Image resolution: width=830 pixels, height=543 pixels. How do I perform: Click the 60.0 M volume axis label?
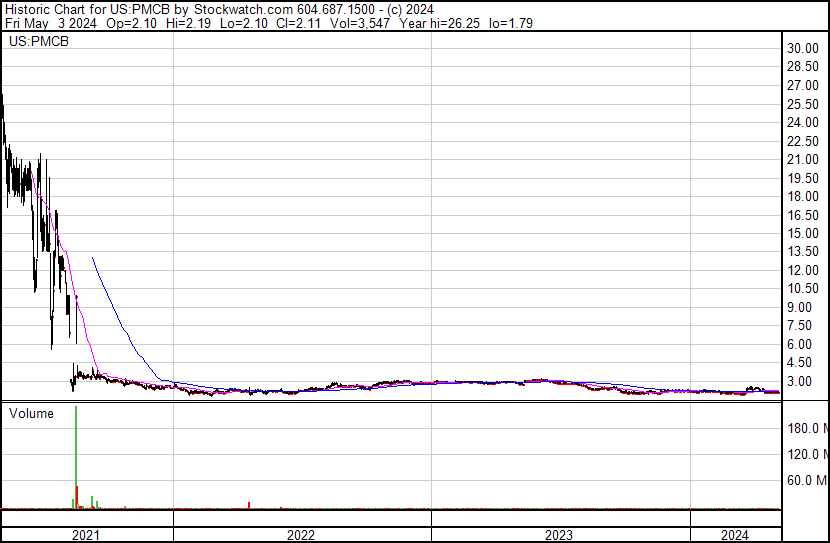click(x=808, y=480)
